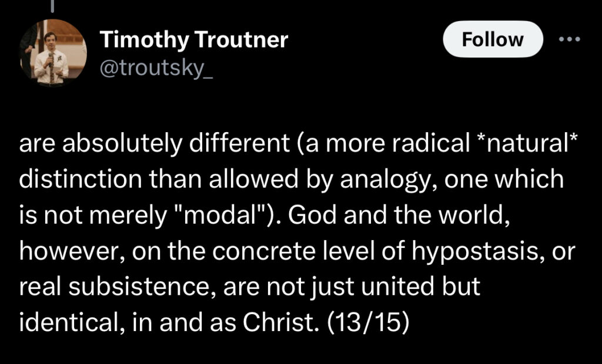Open Timothy Troutner's profile picture
The image size is (602, 364).
coord(53,53)
